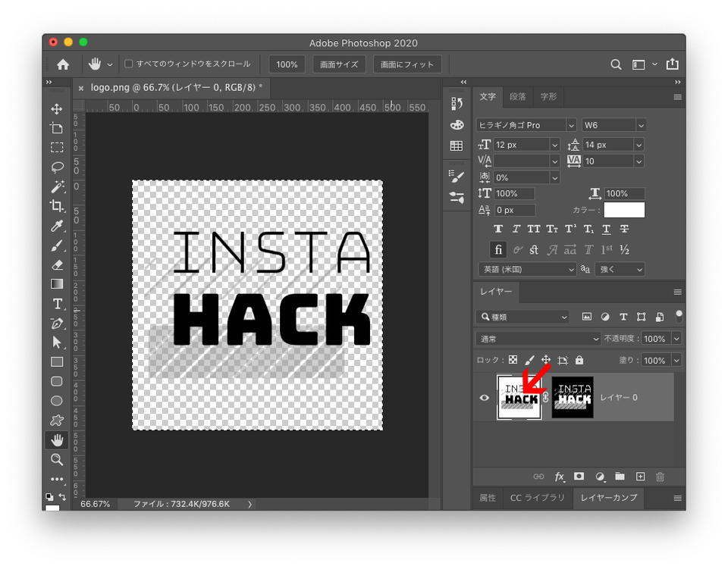The image size is (728, 566).
Task: Open the anti-aliasing 強く dropdown
Action: coord(620,269)
